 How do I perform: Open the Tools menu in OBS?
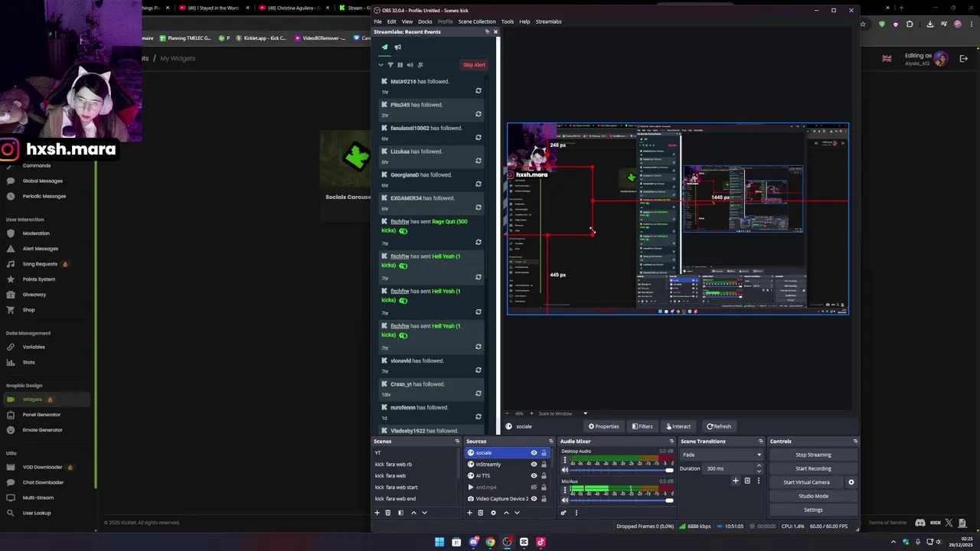[508, 21]
